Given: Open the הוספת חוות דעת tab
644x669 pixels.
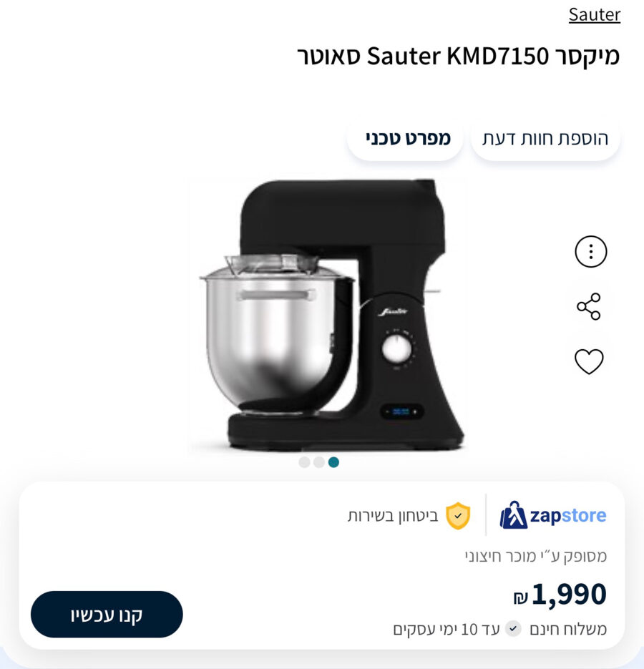Looking at the screenshot, I should click(545, 138).
